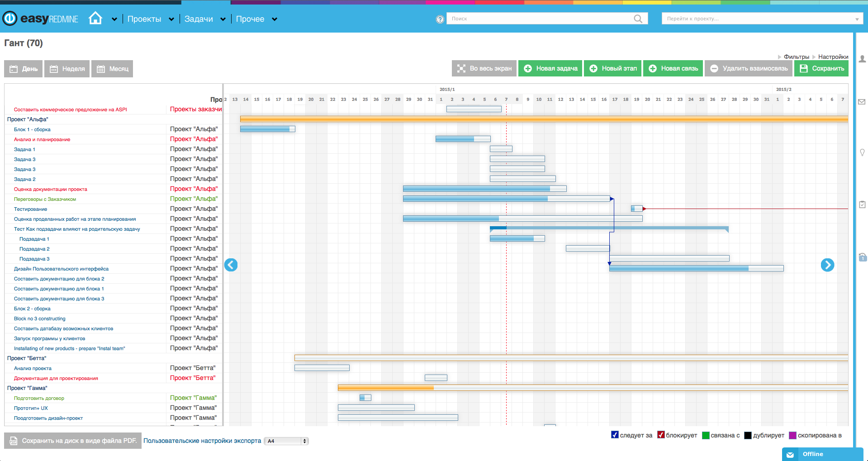Click the Easy Redmine logo
Viewport: 868px width, 461px height.
coord(41,19)
